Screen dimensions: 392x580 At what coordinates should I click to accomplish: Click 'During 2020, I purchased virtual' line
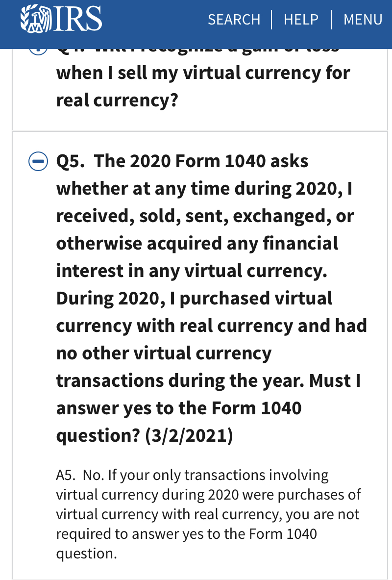194,298
